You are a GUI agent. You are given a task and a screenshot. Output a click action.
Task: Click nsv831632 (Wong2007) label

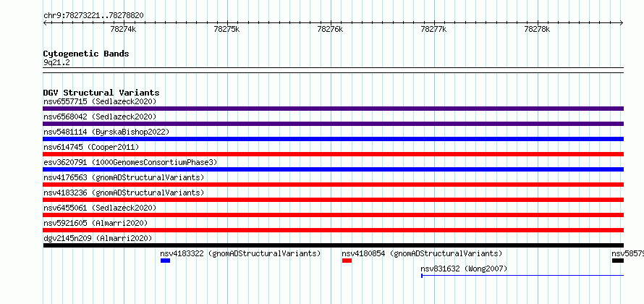click(x=464, y=269)
